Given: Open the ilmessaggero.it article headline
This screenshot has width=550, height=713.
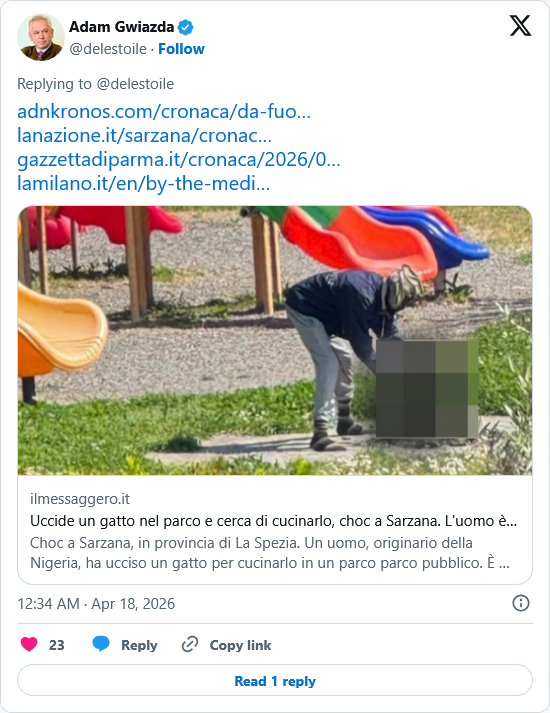Looking at the screenshot, I should tap(273, 521).
